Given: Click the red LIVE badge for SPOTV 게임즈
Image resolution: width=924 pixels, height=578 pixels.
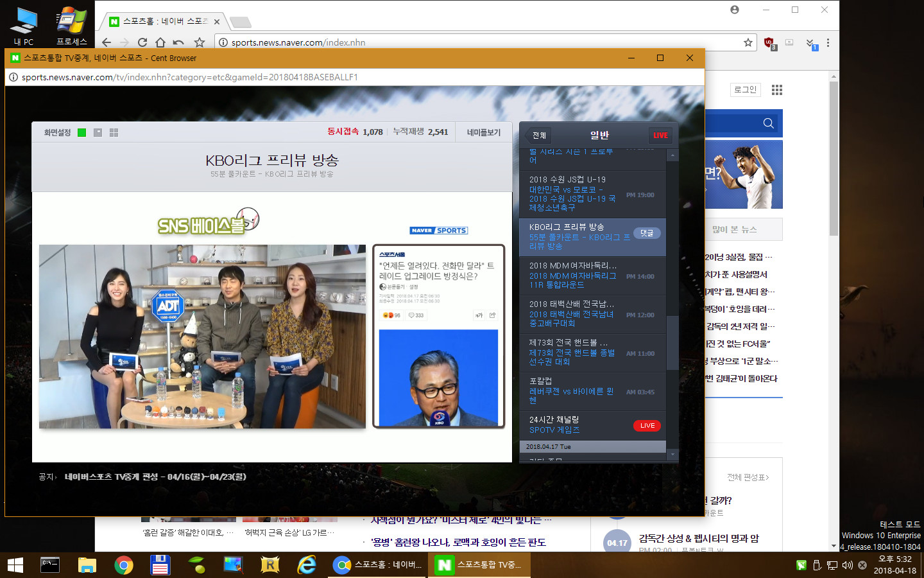Looking at the screenshot, I should 647,426.
